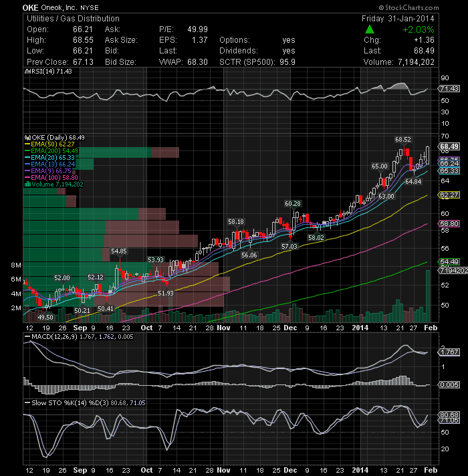The image size is (468, 476).
Task: Click the 80.68 stochastic axis tag
Action: [x=449, y=414]
